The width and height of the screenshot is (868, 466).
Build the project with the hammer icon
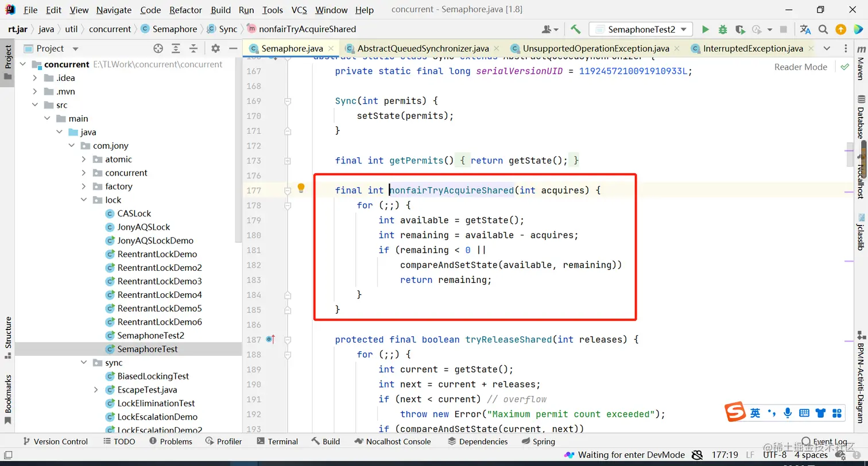pyautogui.click(x=575, y=29)
